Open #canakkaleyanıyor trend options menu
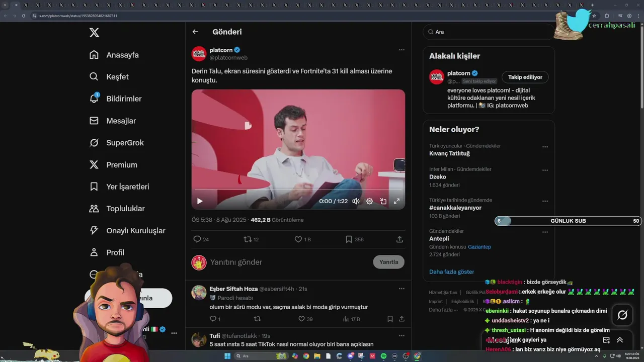 point(545,201)
